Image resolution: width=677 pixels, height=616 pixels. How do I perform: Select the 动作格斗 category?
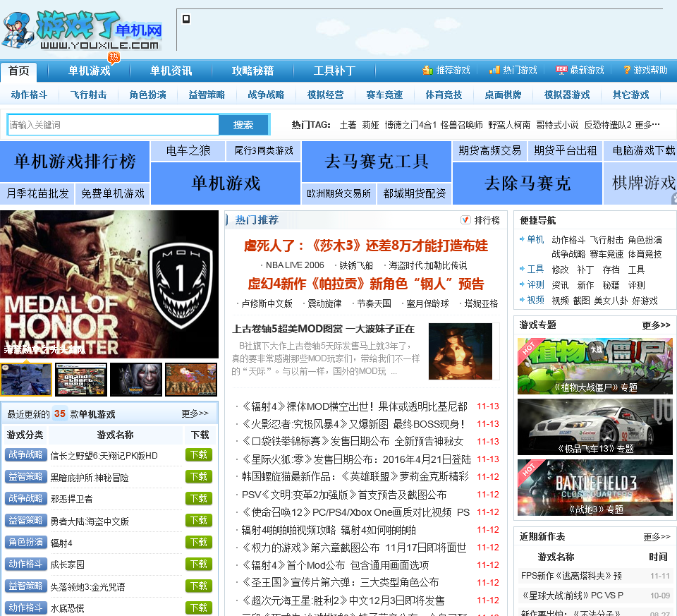pos(29,95)
